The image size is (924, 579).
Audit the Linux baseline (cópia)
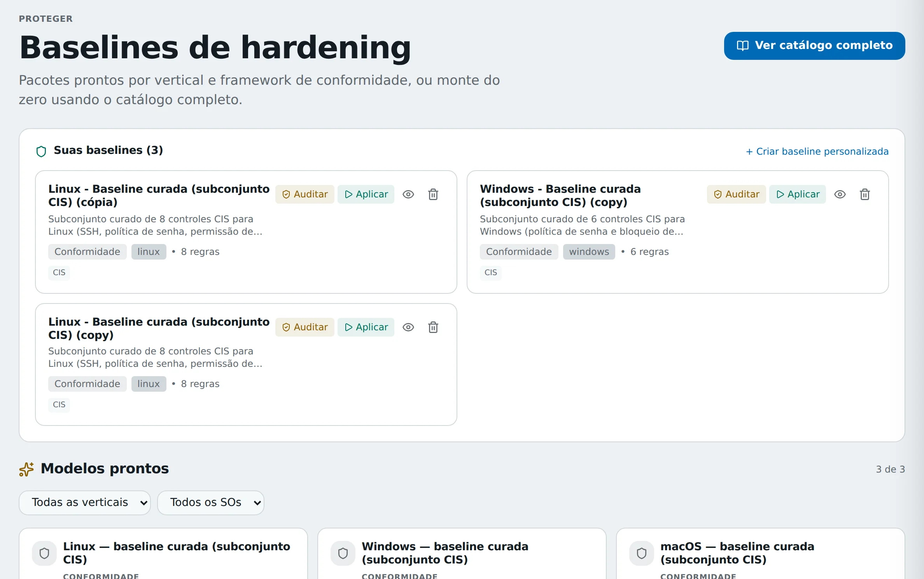[x=305, y=194]
